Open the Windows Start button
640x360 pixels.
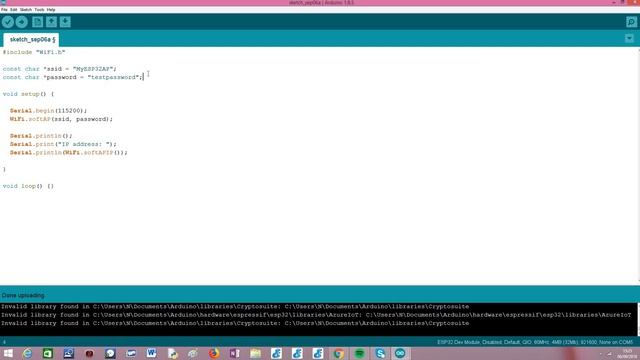click(x=8, y=353)
